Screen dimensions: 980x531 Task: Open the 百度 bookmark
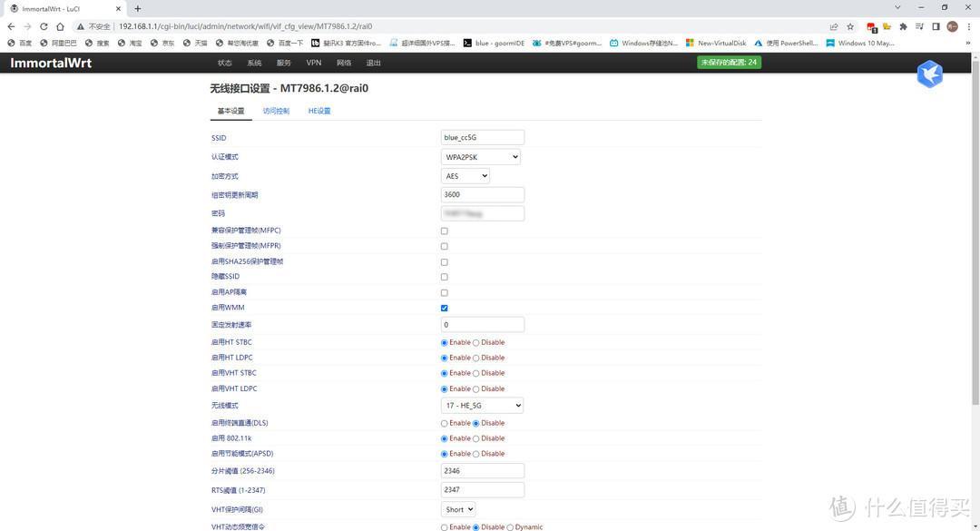(19, 44)
